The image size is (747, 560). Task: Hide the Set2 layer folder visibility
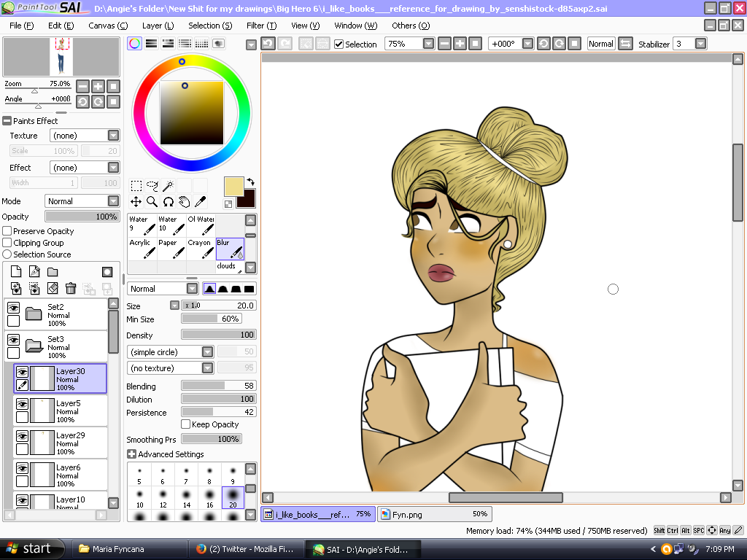point(13,308)
